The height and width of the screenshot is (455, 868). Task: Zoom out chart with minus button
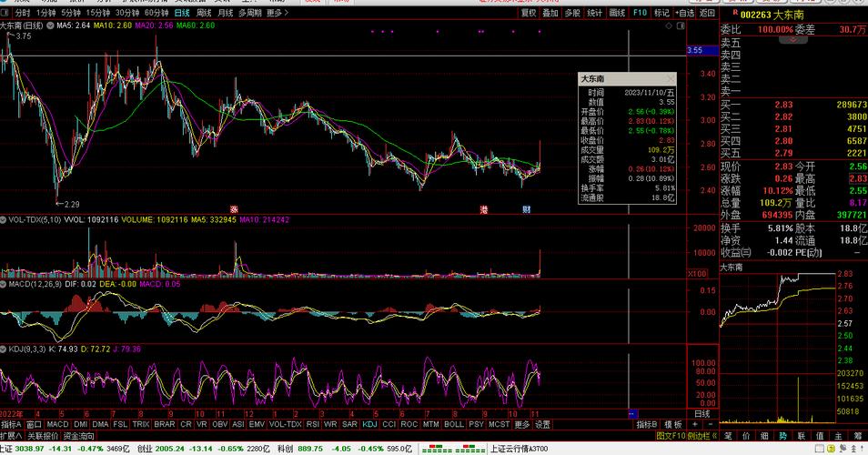(711, 425)
